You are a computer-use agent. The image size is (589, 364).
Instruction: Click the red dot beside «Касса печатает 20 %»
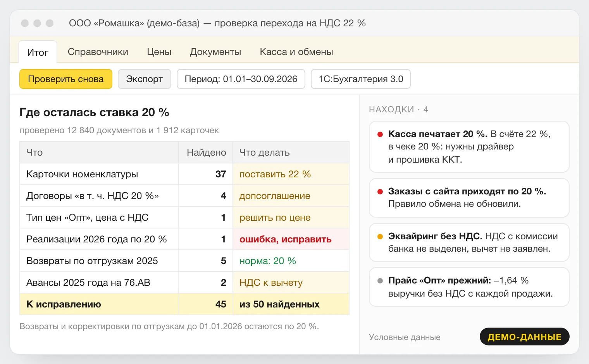coord(380,134)
